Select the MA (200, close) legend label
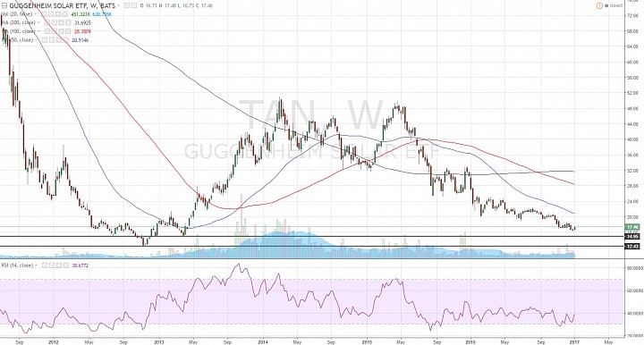Viewport: 644px width, 345px height. tap(18, 22)
